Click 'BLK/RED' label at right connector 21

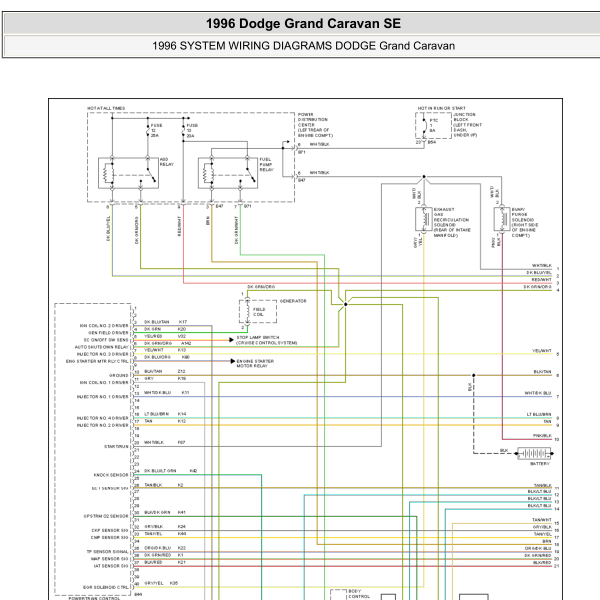[x=542, y=562]
